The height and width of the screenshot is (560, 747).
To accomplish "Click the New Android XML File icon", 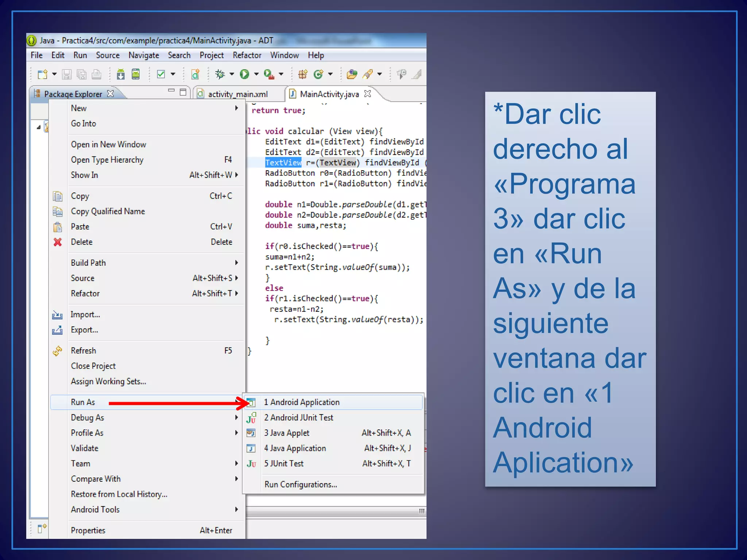I will pyautogui.click(x=196, y=74).
